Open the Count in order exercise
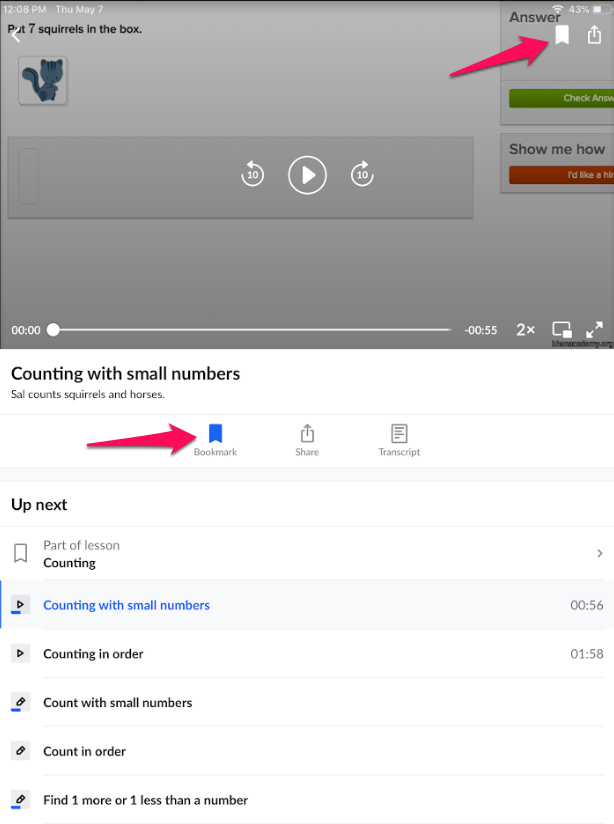The image size is (614, 824). tap(307, 751)
